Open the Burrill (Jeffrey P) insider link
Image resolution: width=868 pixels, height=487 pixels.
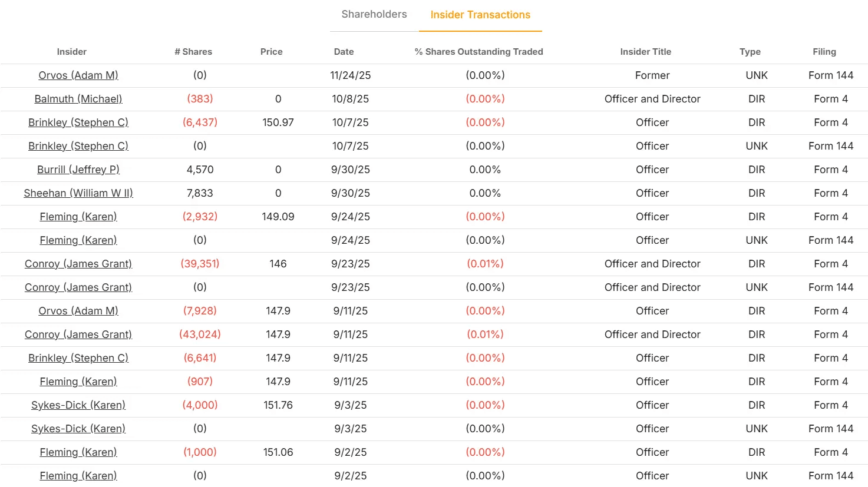coord(78,170)
